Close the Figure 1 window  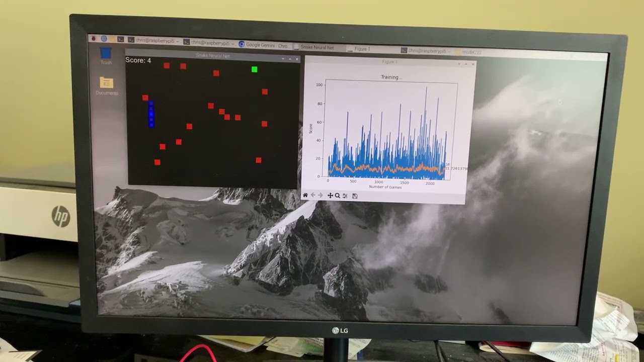point(473,64)
